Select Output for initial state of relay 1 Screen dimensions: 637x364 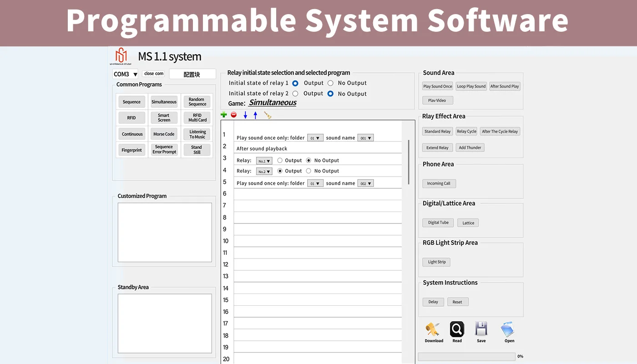[295, 83]
